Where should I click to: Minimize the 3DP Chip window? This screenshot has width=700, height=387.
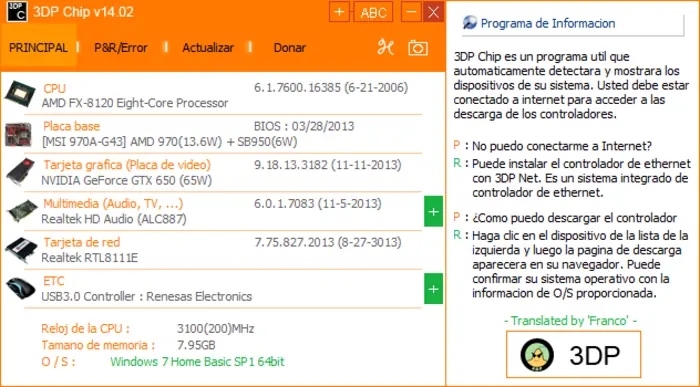pos(411,12)
